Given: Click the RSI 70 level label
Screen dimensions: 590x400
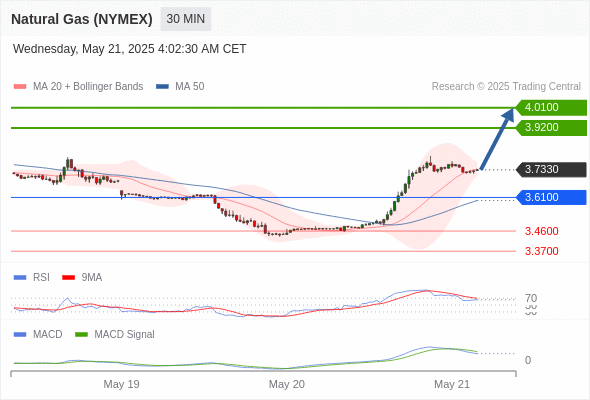Looking at the screenshot, I should [531, 298].
